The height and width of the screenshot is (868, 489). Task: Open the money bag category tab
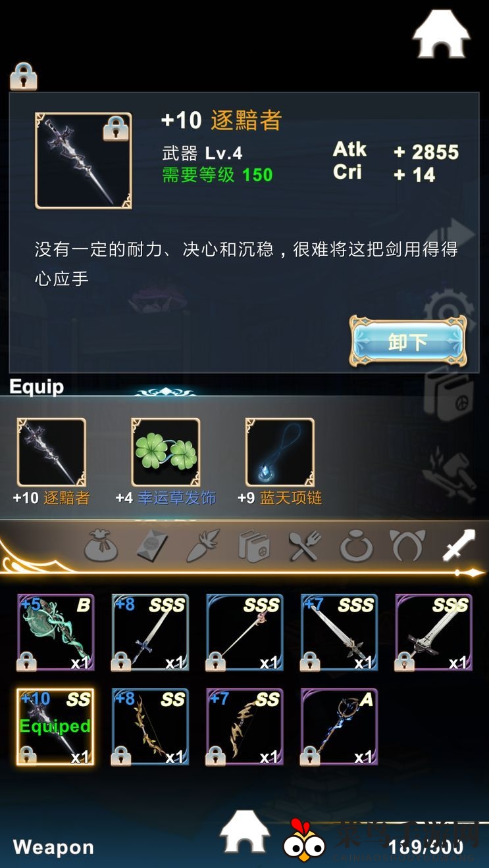[101, 545]
